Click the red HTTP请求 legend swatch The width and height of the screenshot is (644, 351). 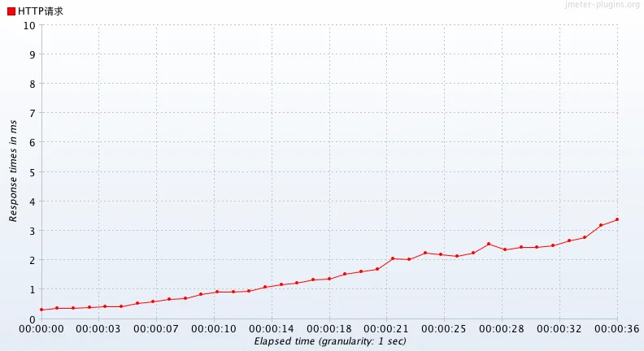coord(11,11)
